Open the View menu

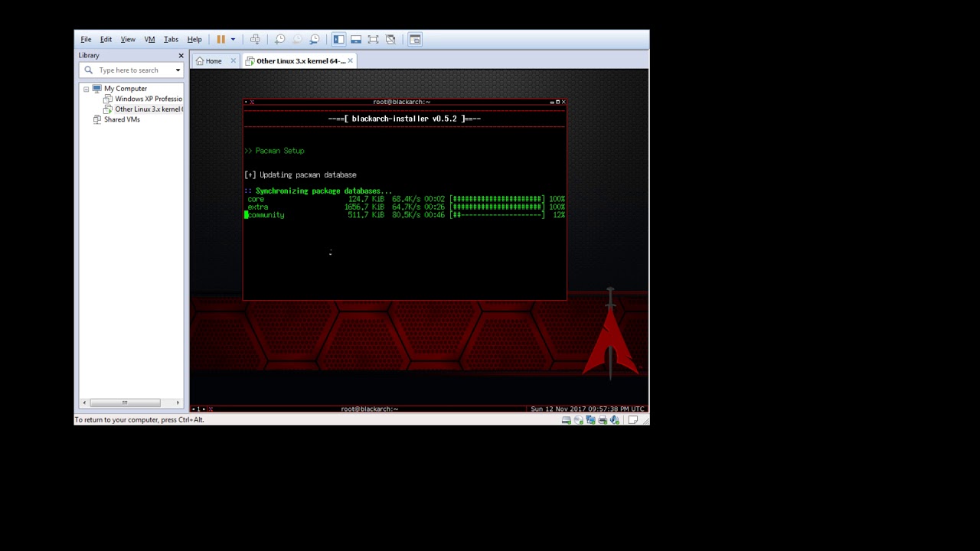128,39
